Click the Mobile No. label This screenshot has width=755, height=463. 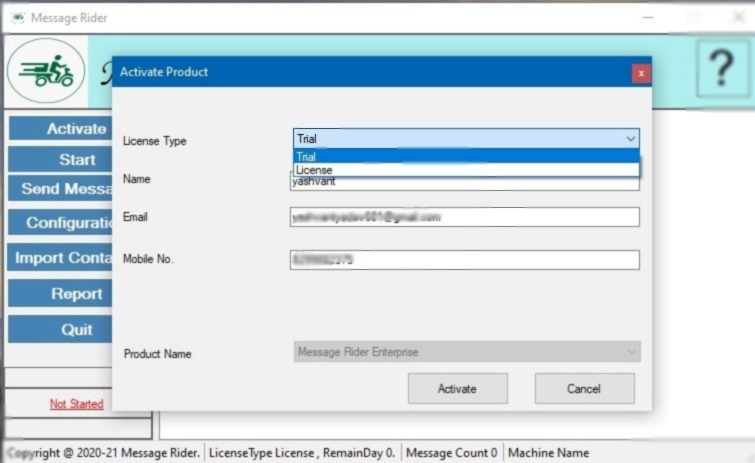coord(148,259)
